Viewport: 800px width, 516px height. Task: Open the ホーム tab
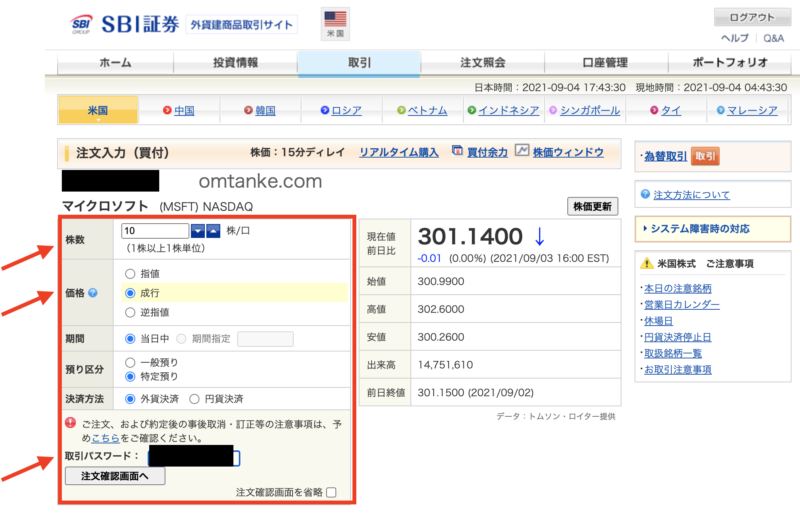coord(115,63)
